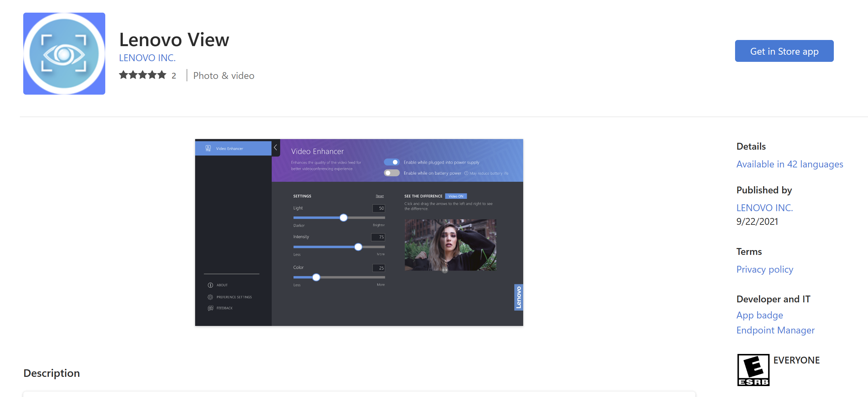Click the five-star rating
Viewport: 868px width, 397px height.
tap(143, 75)
